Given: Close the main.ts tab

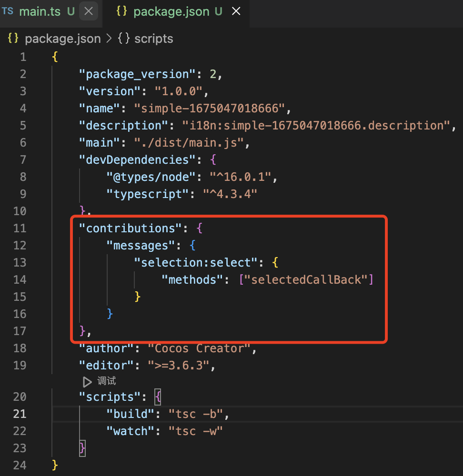Looking at the screenshot, I should 89,11.
